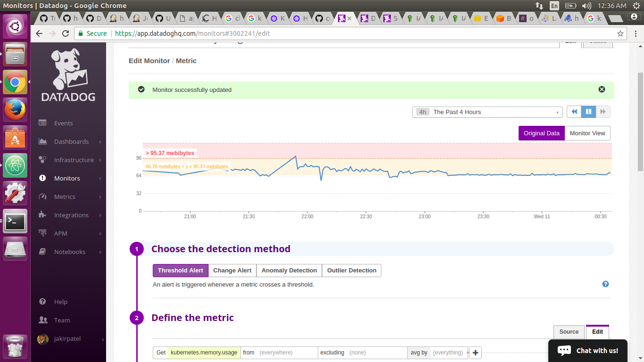Switch to the yellow cube 'E' tab
This screenshot has height=362, width=644.
click(x=481, y=18)
